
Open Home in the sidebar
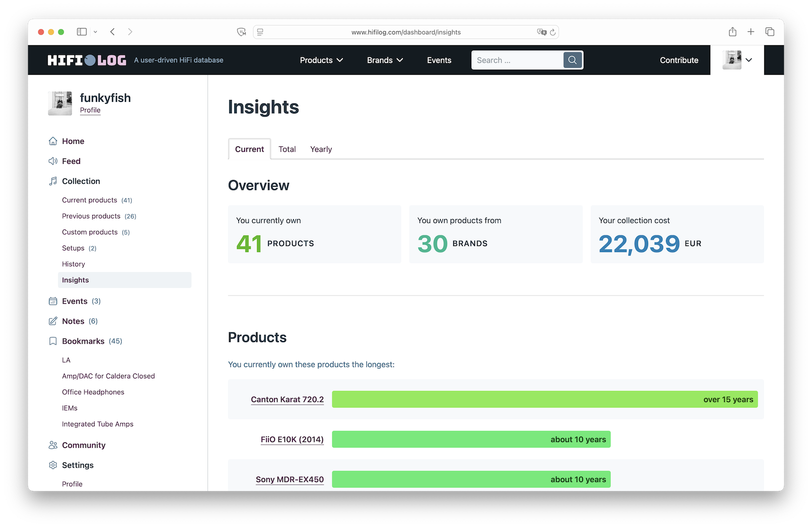coord(66,141)
